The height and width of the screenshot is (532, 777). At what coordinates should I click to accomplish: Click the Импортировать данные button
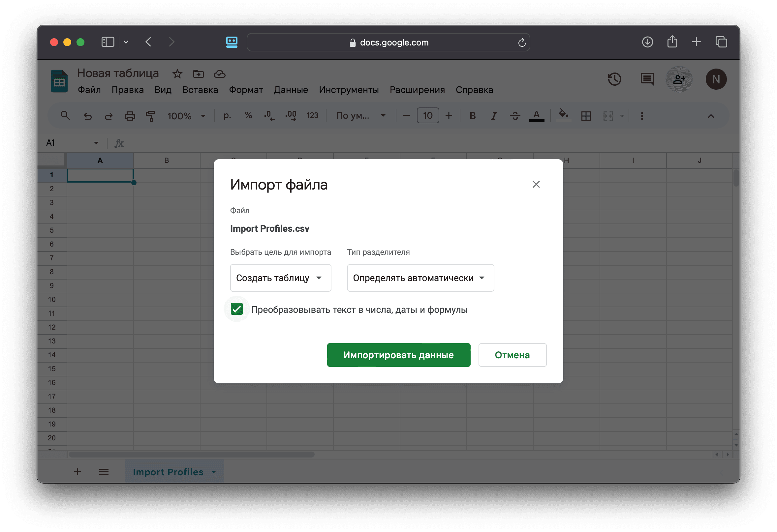click(398, 355)
